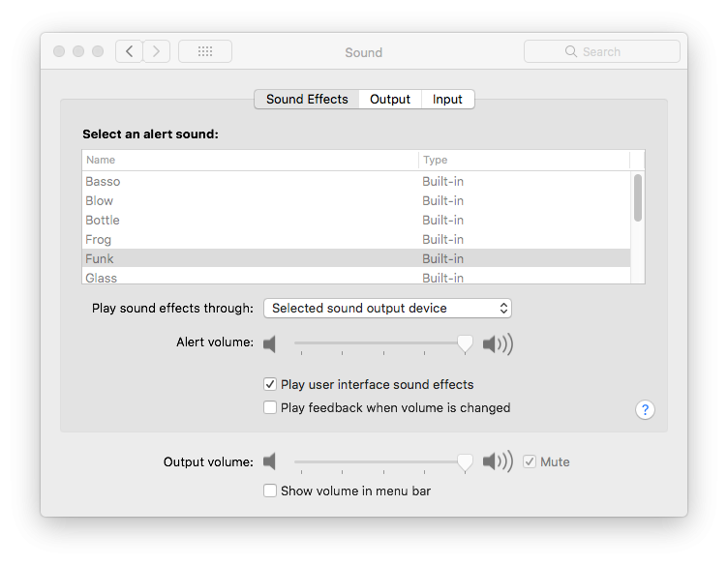Screen dimensions: 728x565
Task: Click the Alert volume slider knob
Action: 465,344
